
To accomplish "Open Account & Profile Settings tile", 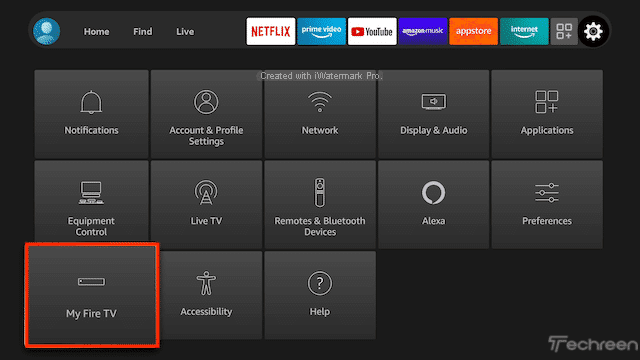I will click(206, 114).
